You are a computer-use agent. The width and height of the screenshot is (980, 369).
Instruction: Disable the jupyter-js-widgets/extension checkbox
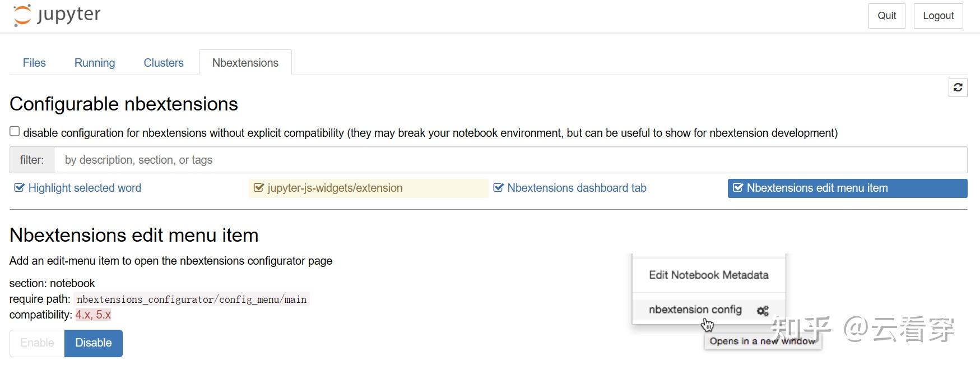click(258, 188)
